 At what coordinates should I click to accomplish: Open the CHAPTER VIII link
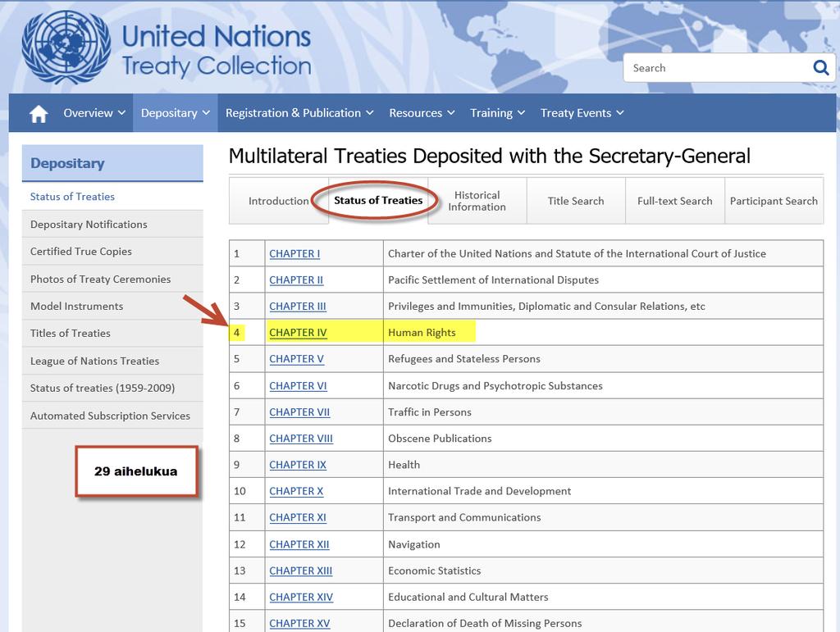tap(301, 439)
